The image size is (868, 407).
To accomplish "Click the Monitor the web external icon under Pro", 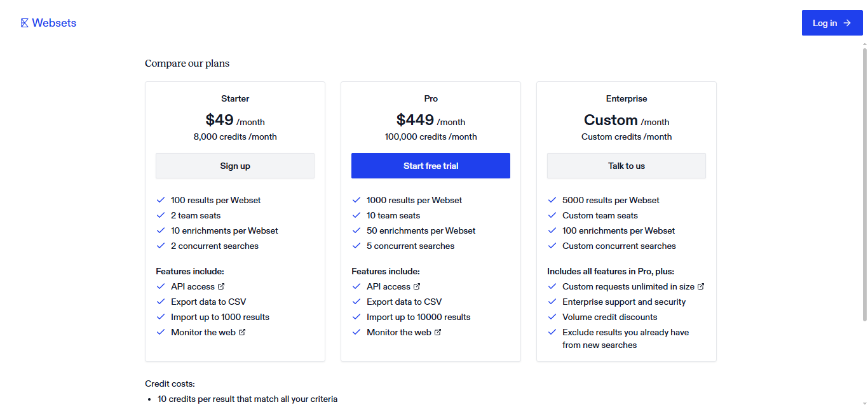I will pos(439,332).
